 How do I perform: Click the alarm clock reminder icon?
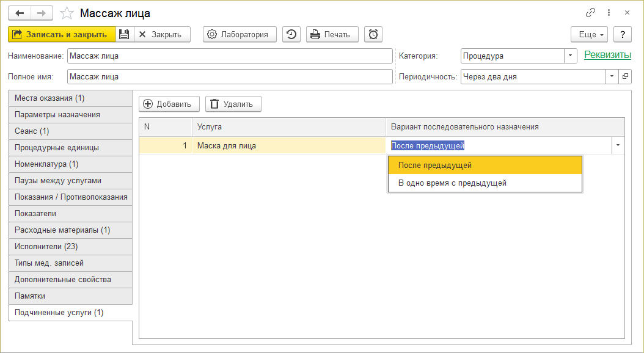click(373, 34)
